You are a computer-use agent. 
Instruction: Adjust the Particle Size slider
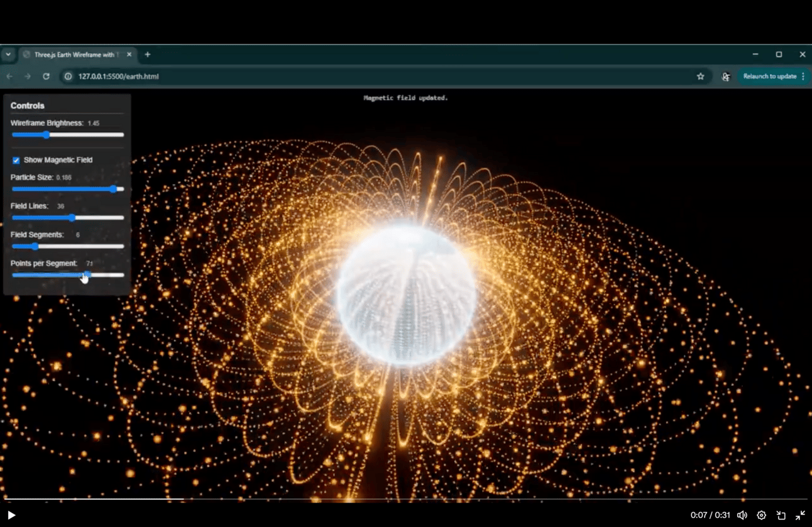(68, 189)
